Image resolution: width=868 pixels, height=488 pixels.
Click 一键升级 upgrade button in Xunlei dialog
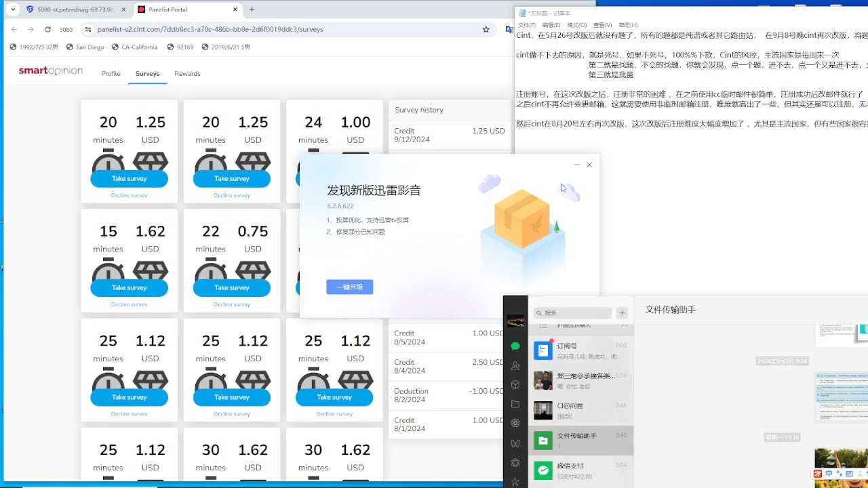coord(349,287)
